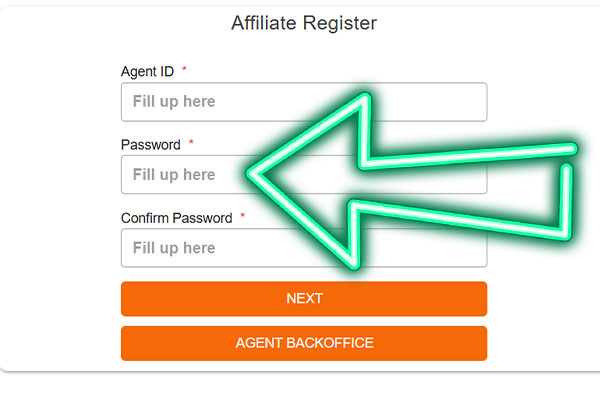Open the AGENT BACKOFFICE button
This screenshot has width=600, height=400.
click(303, 343)
